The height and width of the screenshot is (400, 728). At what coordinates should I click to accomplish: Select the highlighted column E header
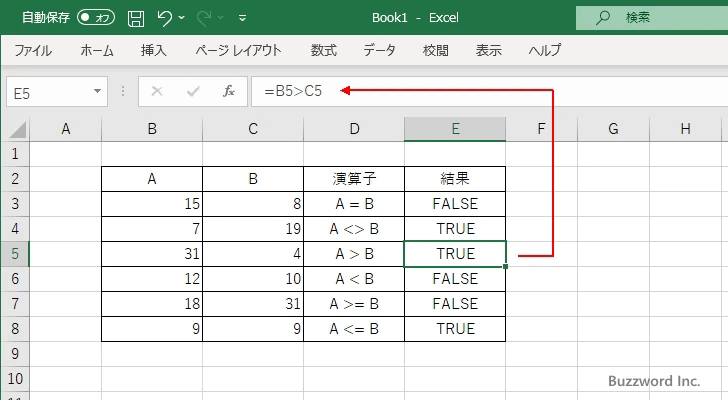pyautogui.click(x=455, y=129)
